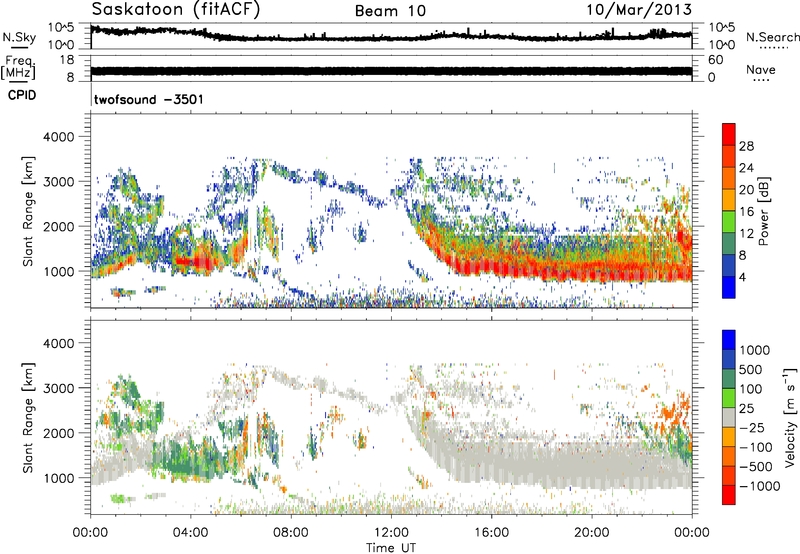This screenshot has width=800, height=554.
Task: Click the Velocity colorbar top blue segment
Action: pyautogui.click(x=729, y=339)
